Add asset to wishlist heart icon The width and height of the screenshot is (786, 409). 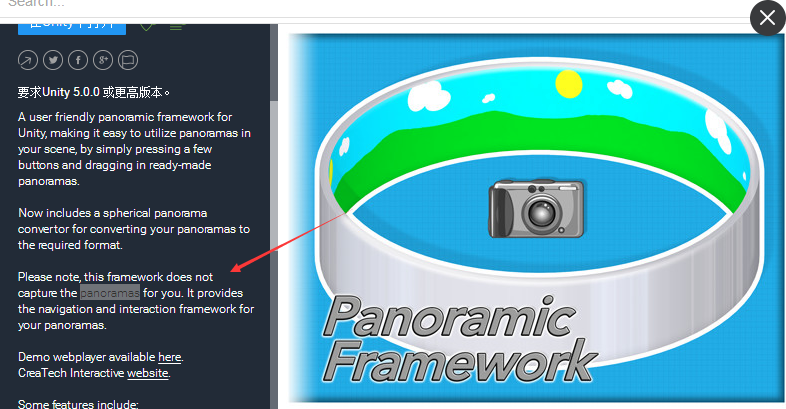[x=147, y=27]
